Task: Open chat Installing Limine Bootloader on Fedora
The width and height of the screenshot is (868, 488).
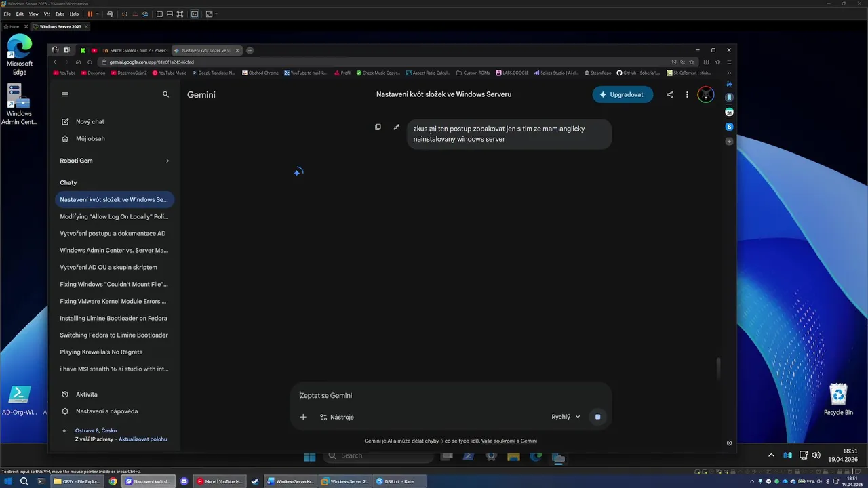Action: 114,318
